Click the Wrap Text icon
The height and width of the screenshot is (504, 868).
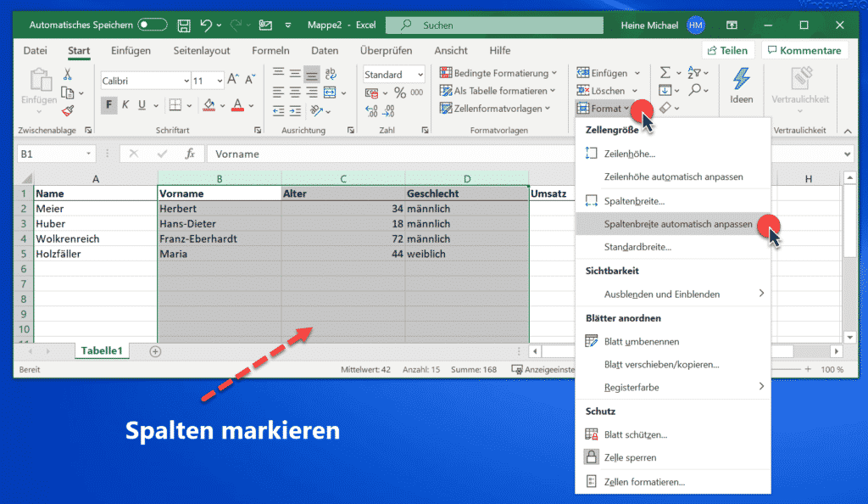pyautogui.click(x=331, y=73)
